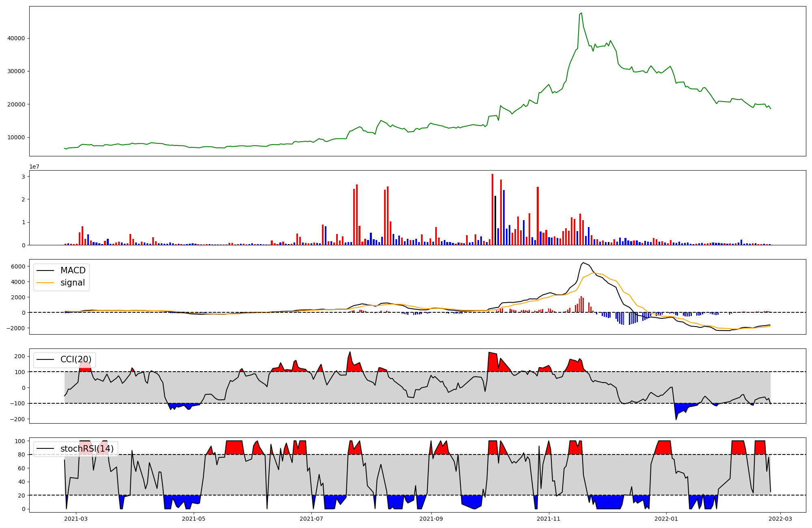This screenshot has height=528, width=812.
Task: Click the 2021-11 x-axis label
Action: [549, 519]
